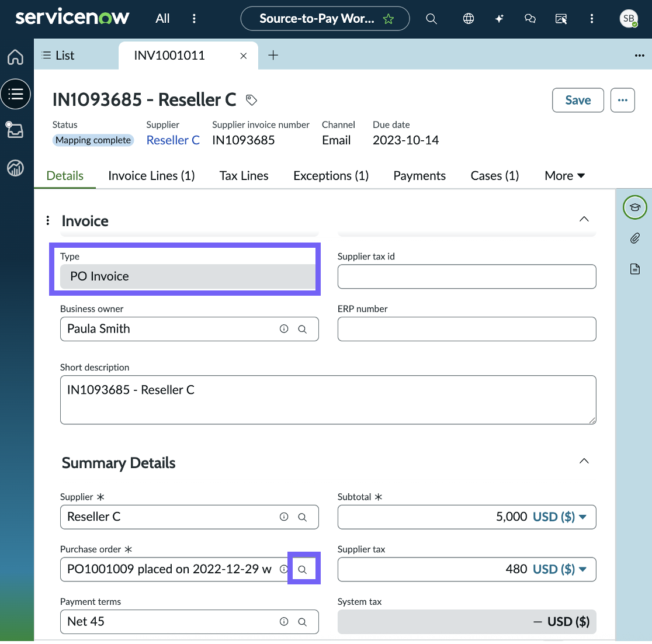Open the Home icon in sidebar
652x644 pixels.
click(x=15, y=57)
